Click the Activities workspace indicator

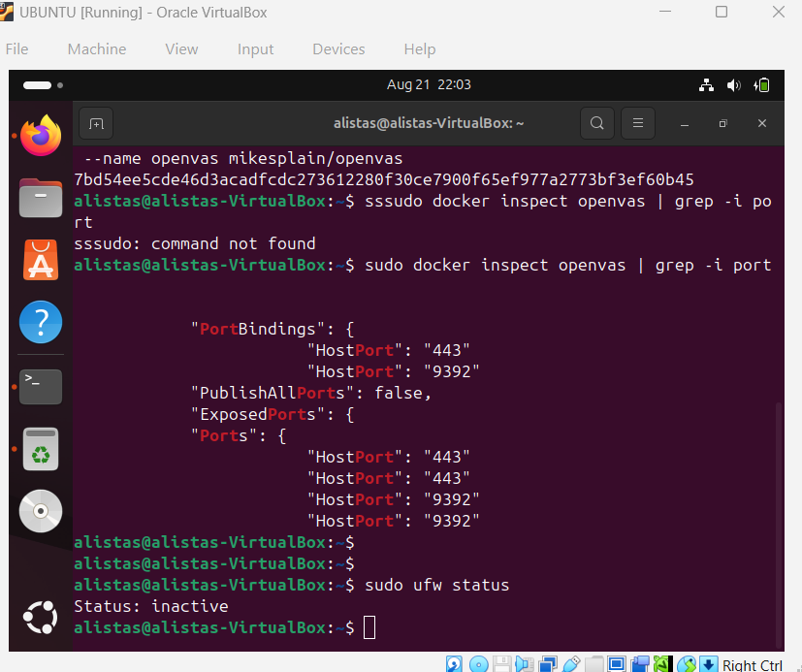click(42, 85)
